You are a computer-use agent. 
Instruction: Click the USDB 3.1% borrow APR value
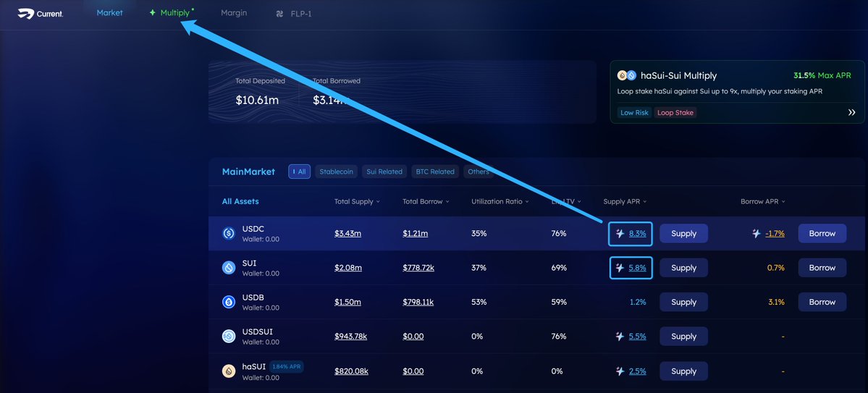[x=776, y=303]
